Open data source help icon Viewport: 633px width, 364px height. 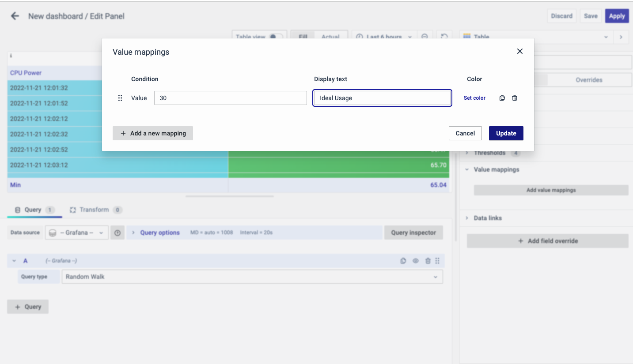click(x=118, y=233)
